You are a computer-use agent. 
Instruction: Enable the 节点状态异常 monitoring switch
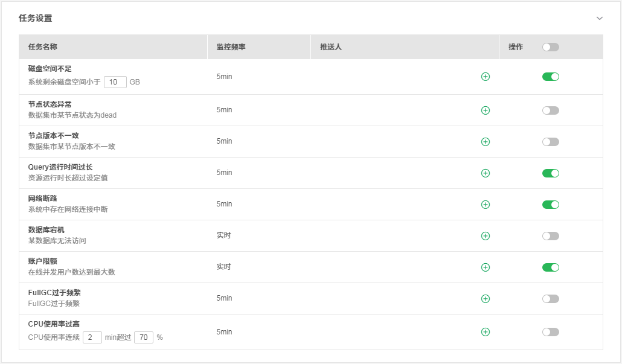[x=550, y=110]
